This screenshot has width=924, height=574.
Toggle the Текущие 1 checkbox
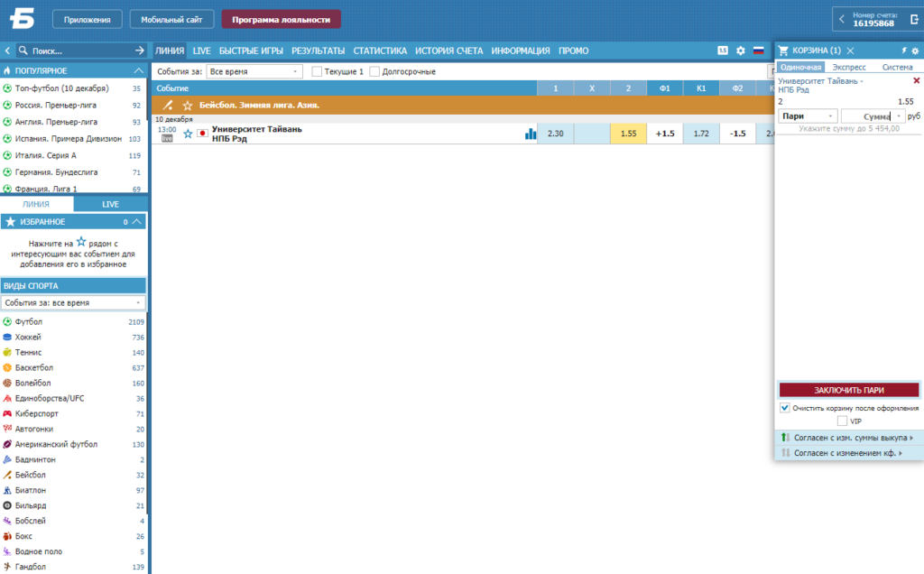pyautogui.click(x=317, y=72)
